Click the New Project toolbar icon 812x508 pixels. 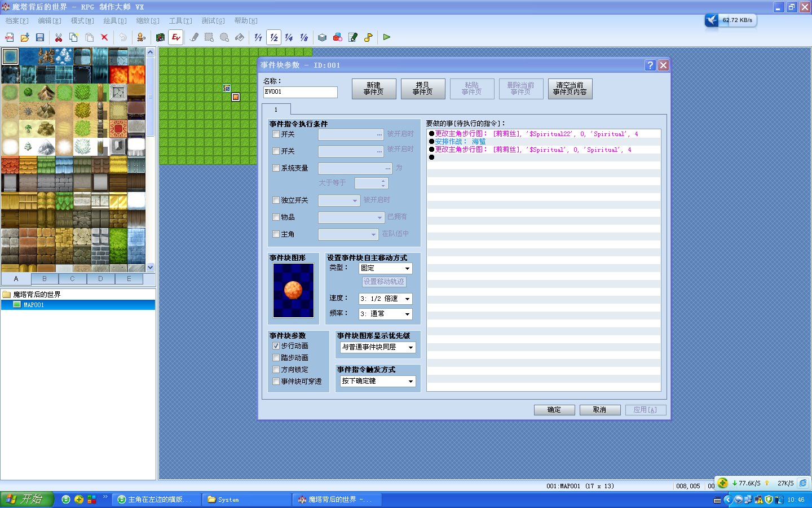coord(10,37)
